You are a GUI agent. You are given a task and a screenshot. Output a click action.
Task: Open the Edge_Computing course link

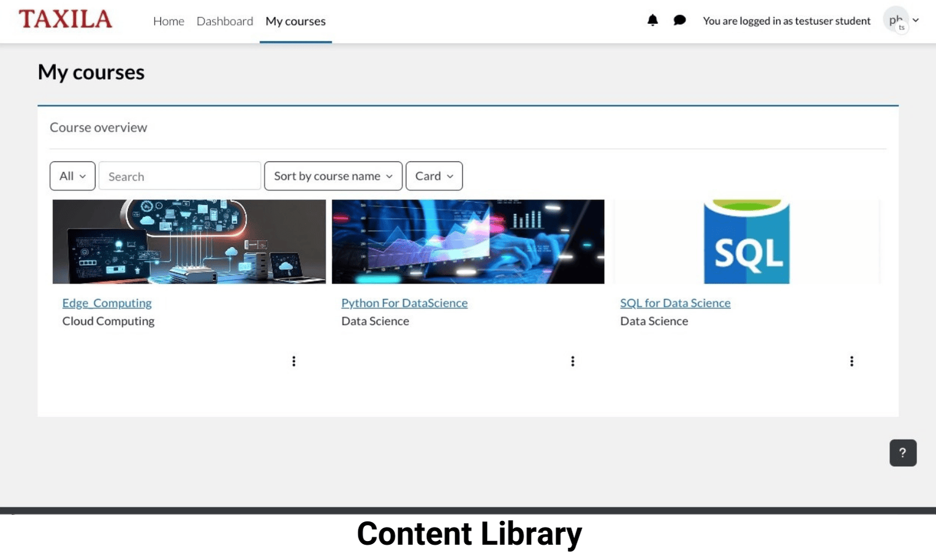[x=107, y=303]
